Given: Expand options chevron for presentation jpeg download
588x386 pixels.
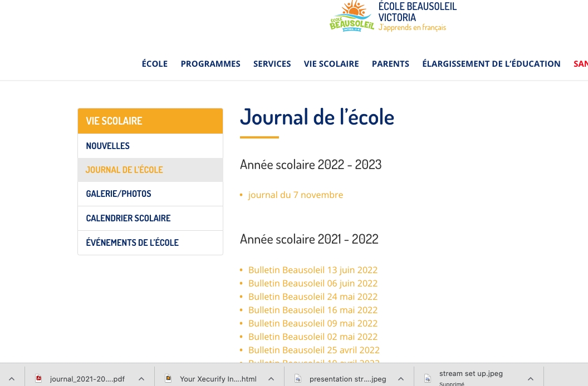Looking at the screenshot, I should [x=401, y=379].
